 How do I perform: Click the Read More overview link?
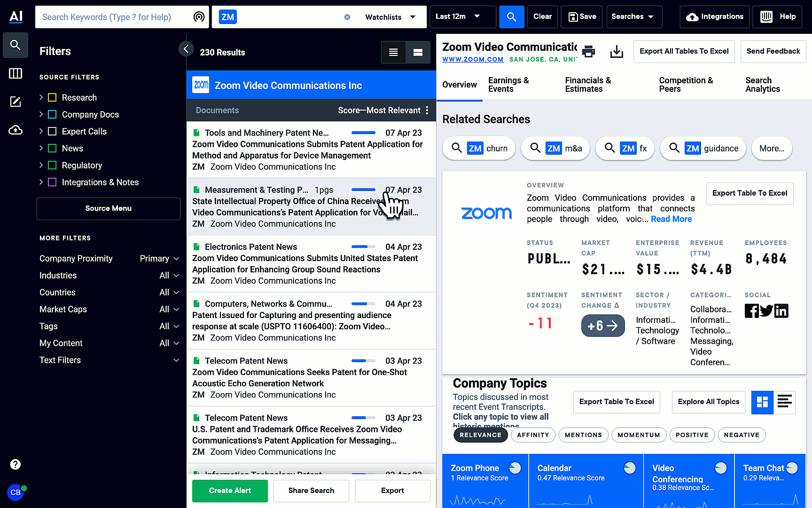[x=671, y=219]
